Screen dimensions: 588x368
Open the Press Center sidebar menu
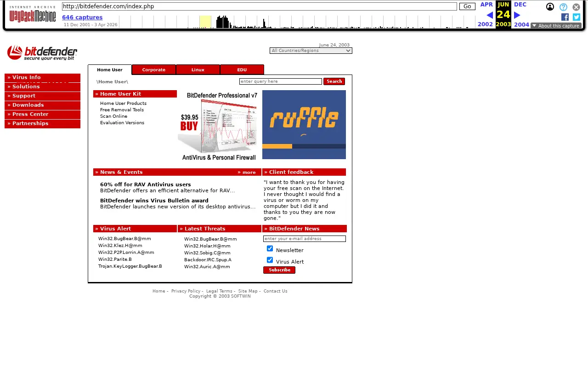pyautogui.click(x=42, y=115)
